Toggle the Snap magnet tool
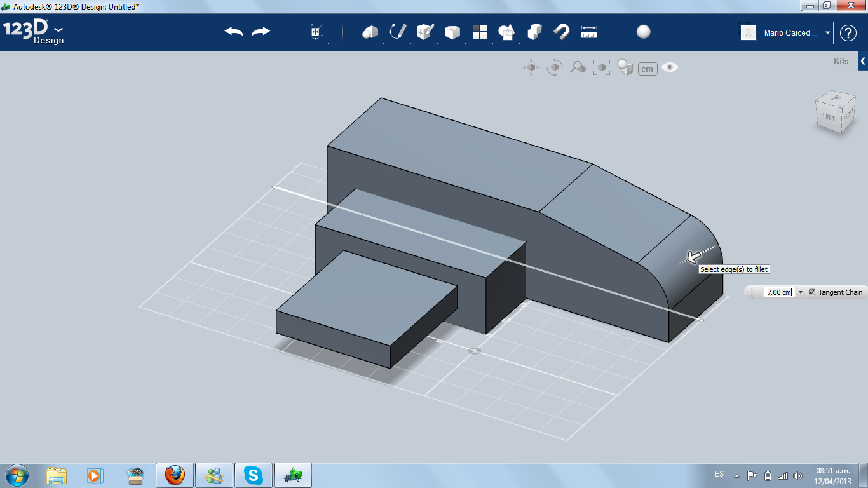 [562, 32]
